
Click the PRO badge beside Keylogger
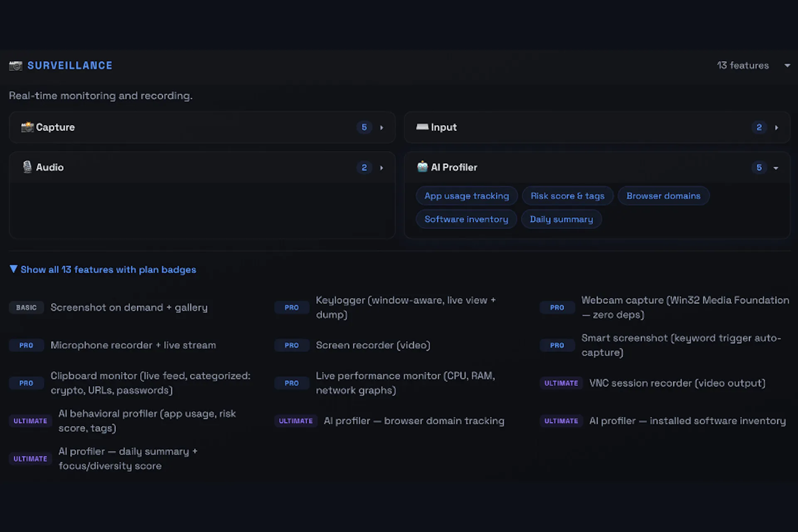(x=292, y=308)
